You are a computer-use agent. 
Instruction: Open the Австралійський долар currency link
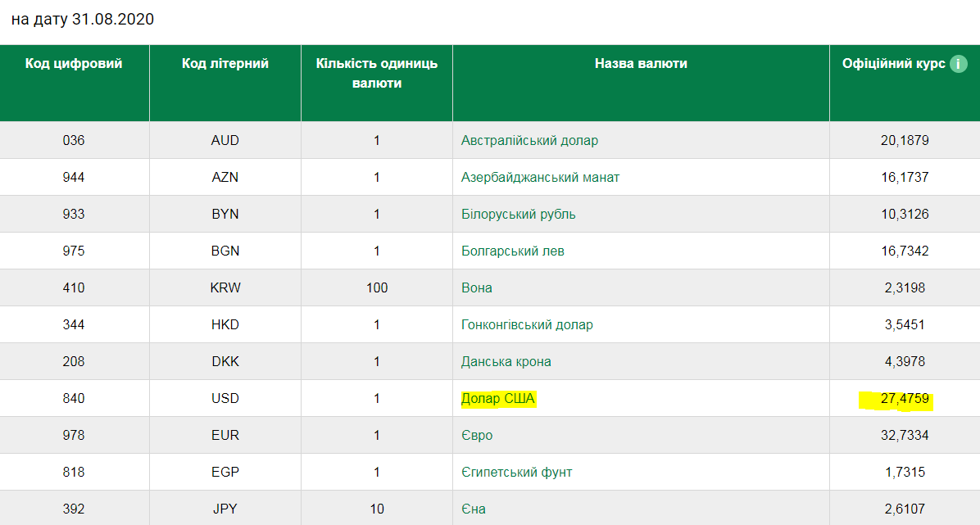(x=529, y=140)
